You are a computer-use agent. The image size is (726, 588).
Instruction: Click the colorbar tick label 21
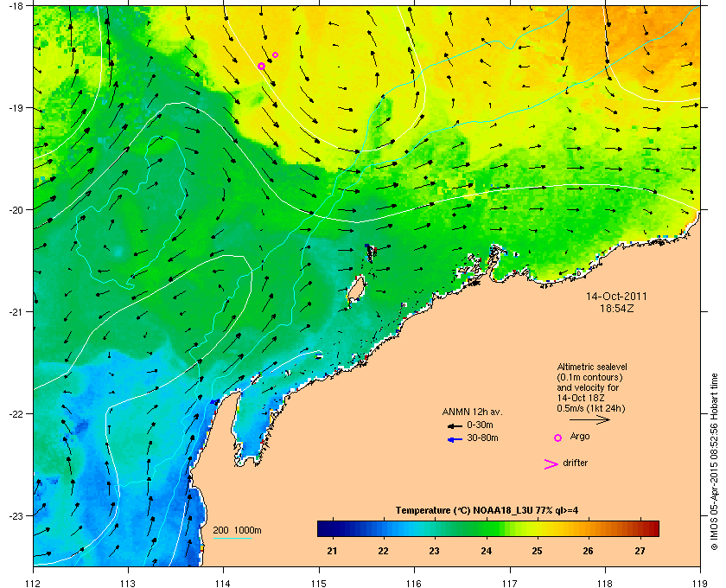[332, 551]
